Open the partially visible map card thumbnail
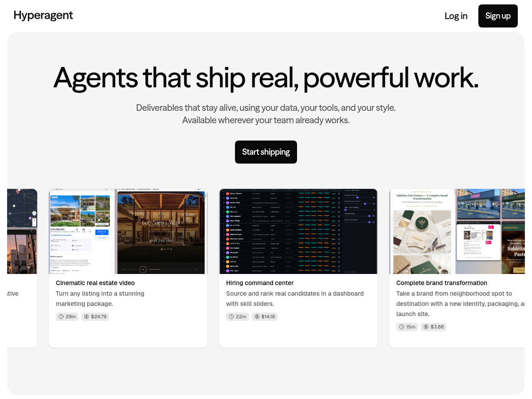This screenshot has width=532, height=399. [x=22, y=231]
